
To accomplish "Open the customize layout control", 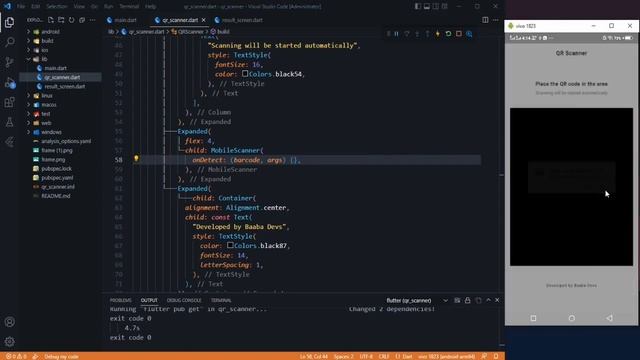I will coord(444,6).
